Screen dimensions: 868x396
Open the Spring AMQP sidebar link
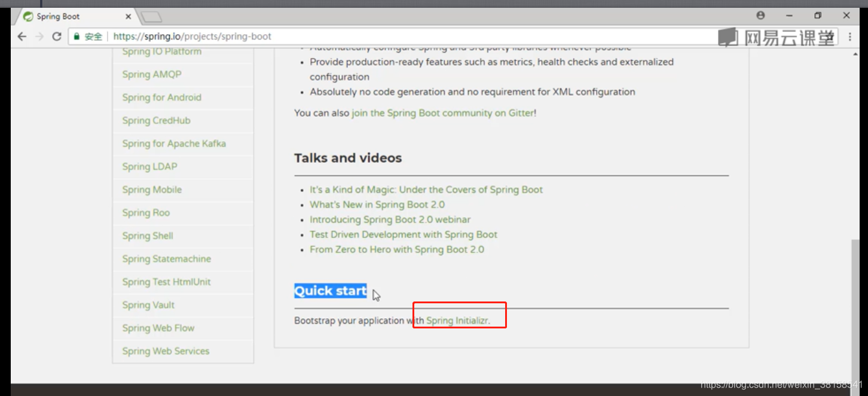pos(152,74)
